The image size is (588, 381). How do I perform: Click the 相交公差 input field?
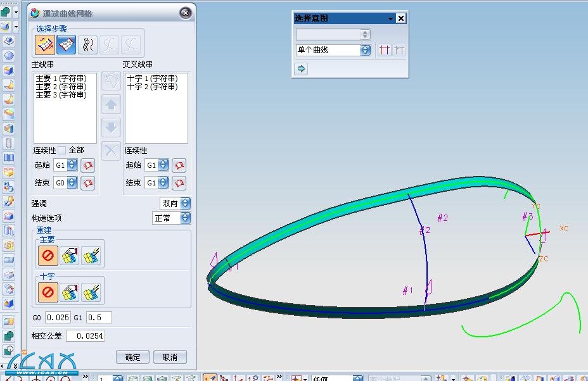coord(86,336)
